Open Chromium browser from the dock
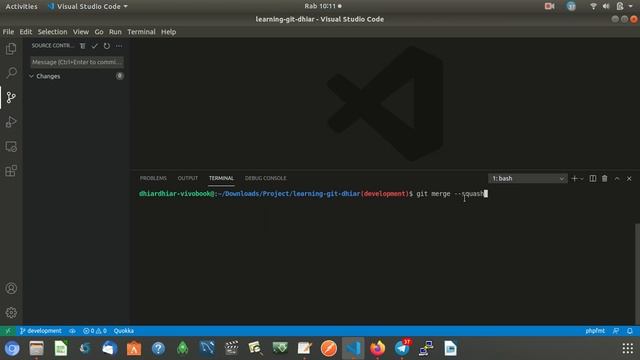Viewport: 640px width, 360px height. pyautogui.click(x=12, y=348)
